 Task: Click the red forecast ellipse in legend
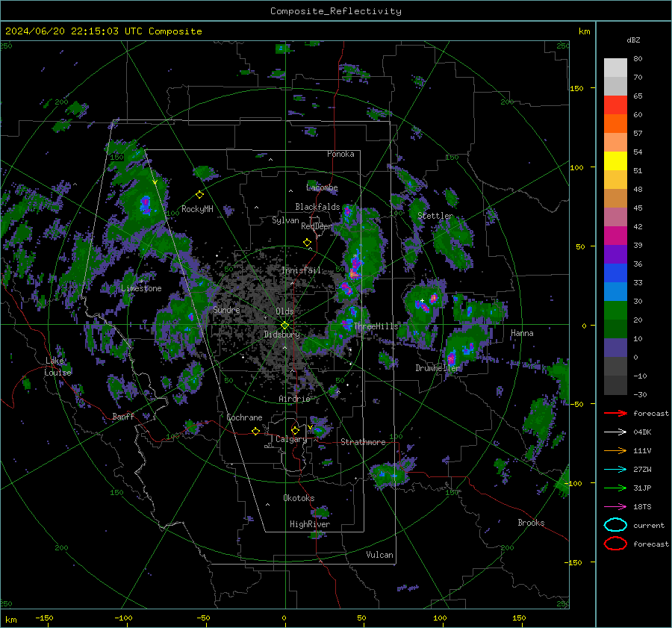615,544
